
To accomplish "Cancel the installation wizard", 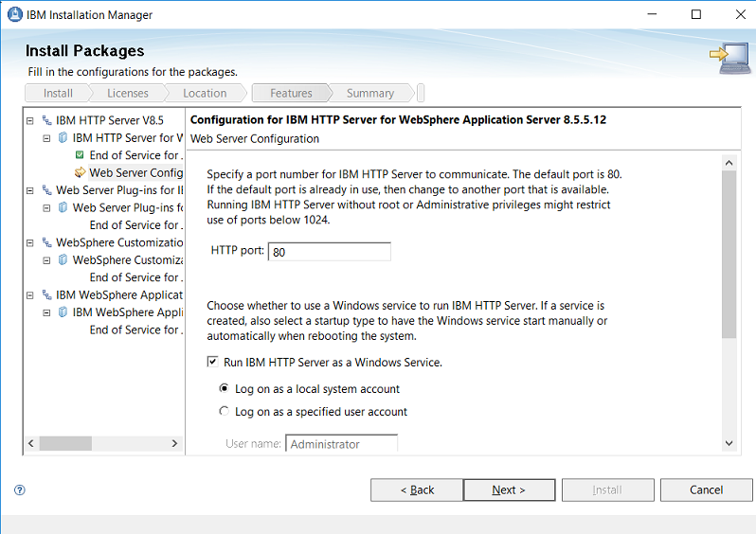I will pos(707,490).
